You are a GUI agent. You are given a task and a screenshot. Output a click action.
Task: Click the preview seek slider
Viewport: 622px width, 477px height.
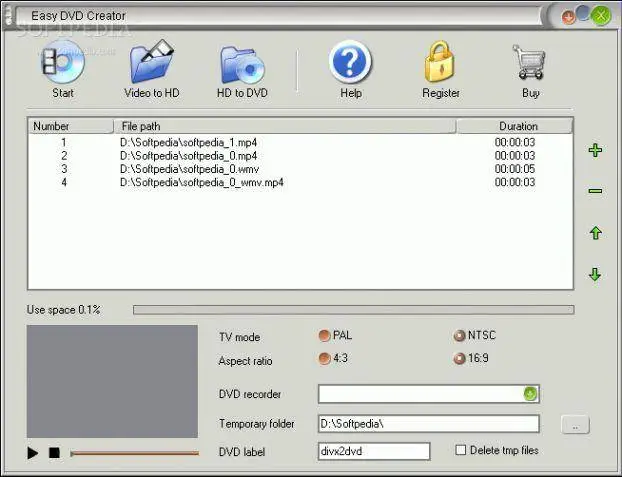pos(134,453)
